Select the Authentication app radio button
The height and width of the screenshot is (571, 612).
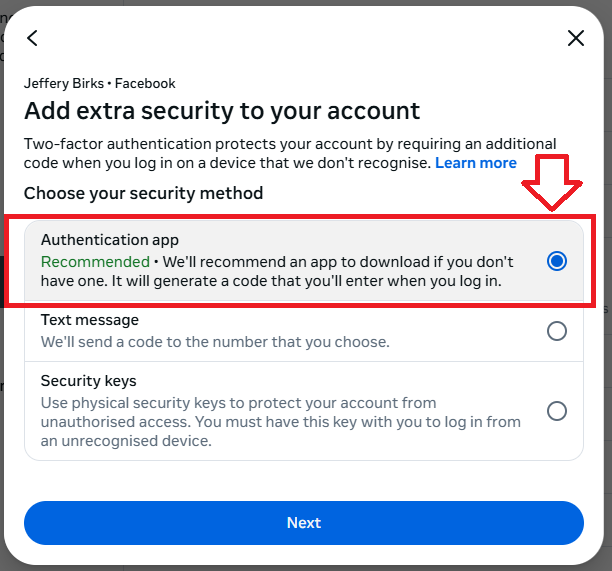pyautogui.click(x=557, y=261)
